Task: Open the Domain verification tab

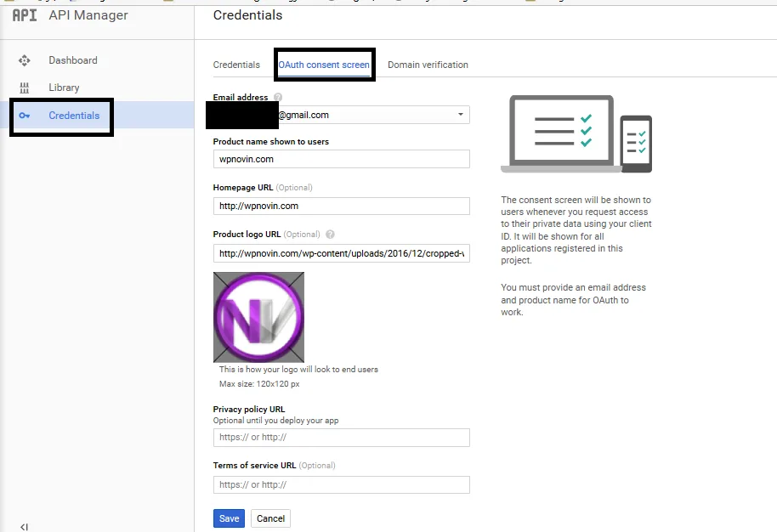Action: click(428, 65)
